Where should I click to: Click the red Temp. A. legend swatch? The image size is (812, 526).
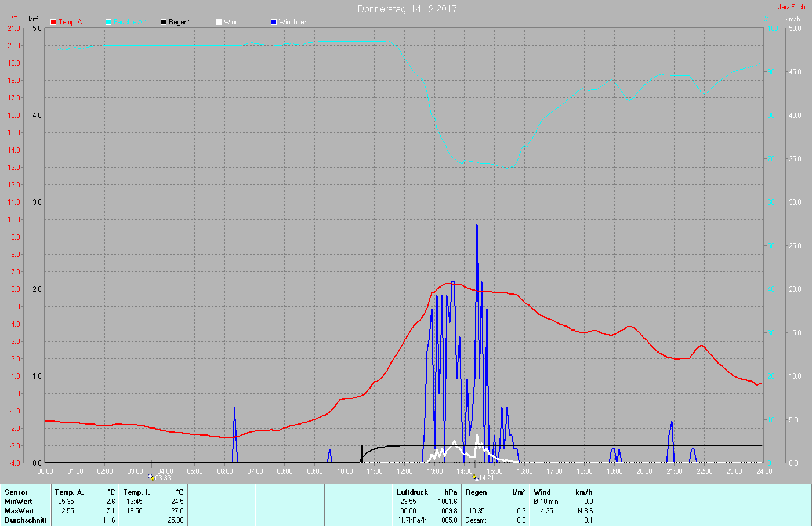[53, 22]
